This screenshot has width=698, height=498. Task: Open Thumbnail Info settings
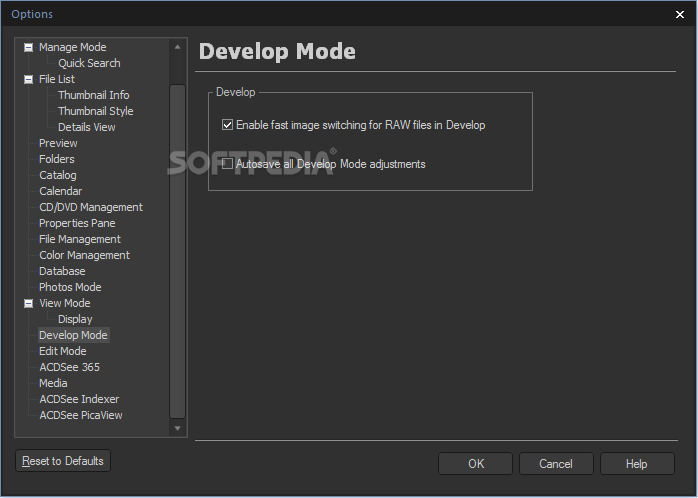pos(93,95)
